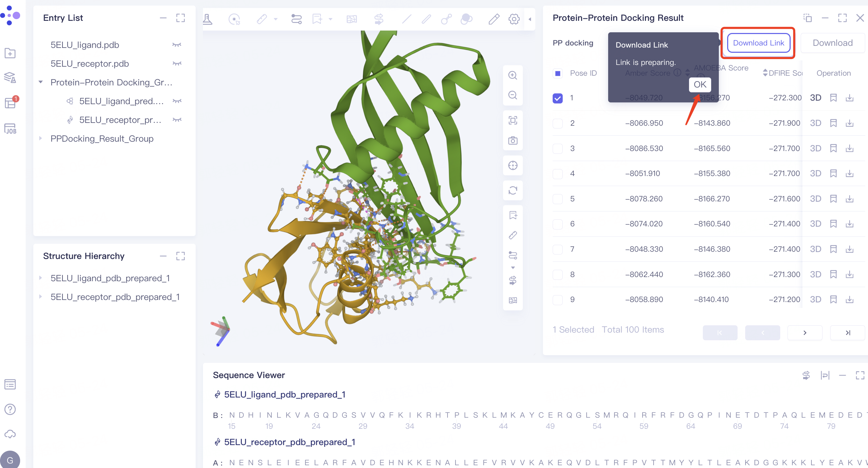Uncheck the selected checkbox for pose 1
This screenshot has width=868, height=468.
(558, 98)
